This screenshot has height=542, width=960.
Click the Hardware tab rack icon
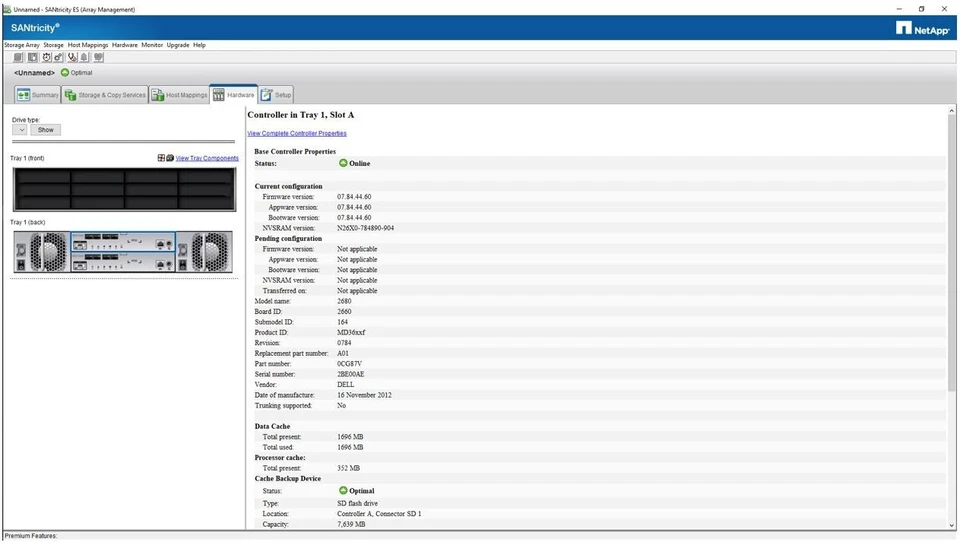[x=219, y=95]
